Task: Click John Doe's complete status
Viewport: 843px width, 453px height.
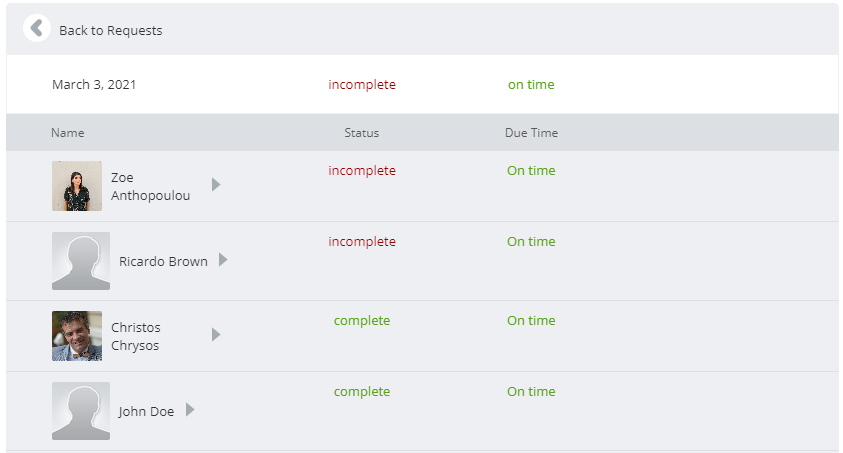Action: (x=362, y=392)
